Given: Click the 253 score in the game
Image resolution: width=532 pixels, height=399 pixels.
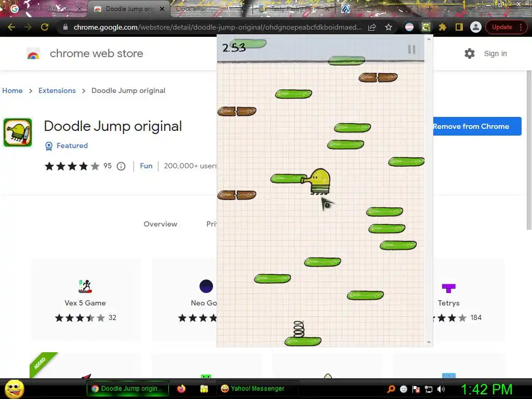Looking at the screenshot, I should click(234, 47).
